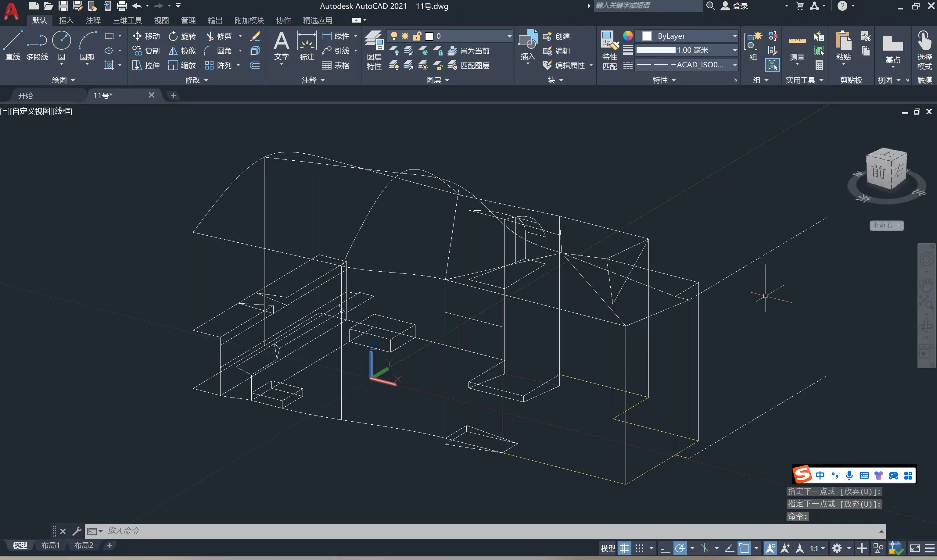Viewport: 937px width, 560px height.
Task: Switch to the 三维工具 ribbon tab
Action: [x=127, y=20]
